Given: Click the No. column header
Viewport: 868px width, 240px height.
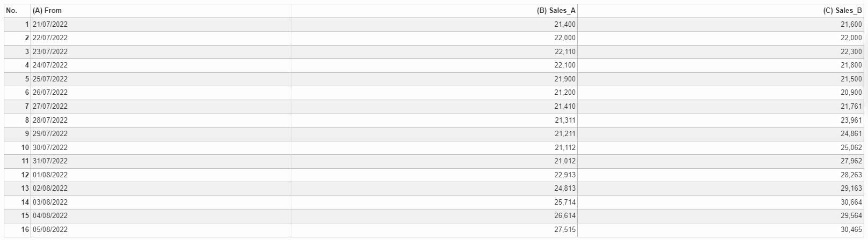Looking at the screenshot, I should [x=17, y=11].
